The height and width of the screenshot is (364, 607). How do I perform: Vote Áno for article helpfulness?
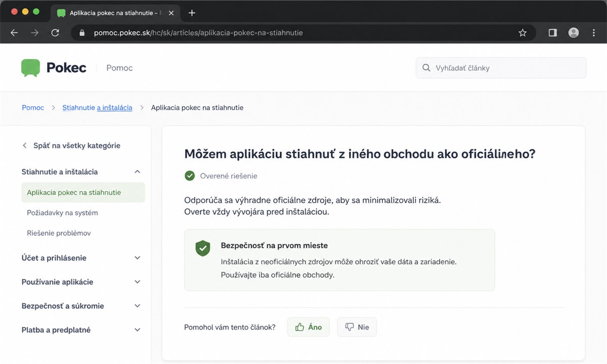click(308, 327)
